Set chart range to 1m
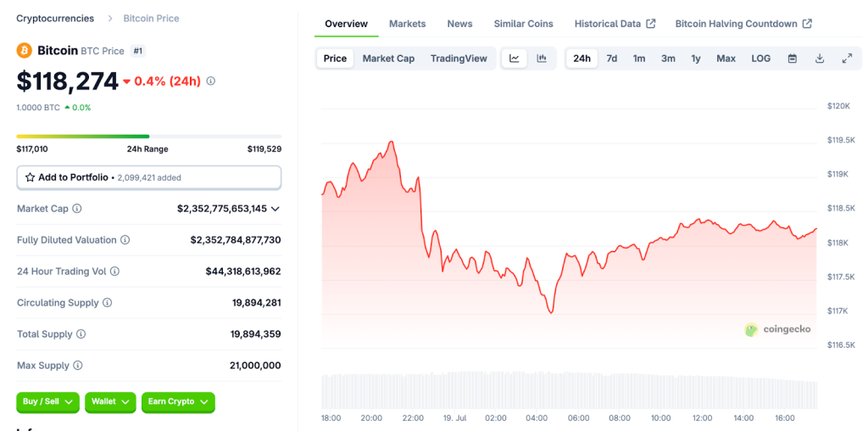The height and width of the screenshot is (431, 868). pyautogui.click(x=639, y=59)
